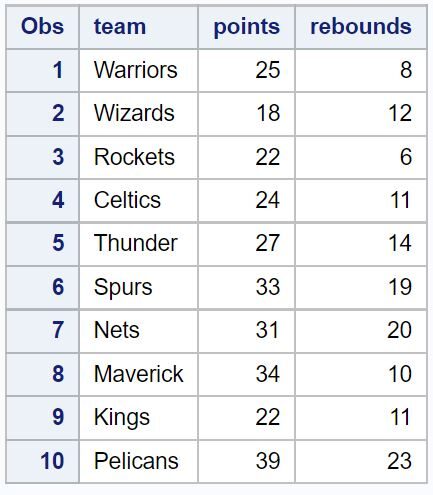Click the Obs column header
This screenshot has width=433, height=495.
click(42, 27)
